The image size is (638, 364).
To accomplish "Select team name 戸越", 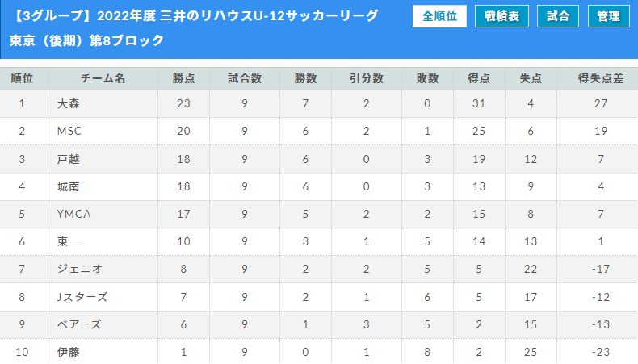I will (x=68, y=159).
